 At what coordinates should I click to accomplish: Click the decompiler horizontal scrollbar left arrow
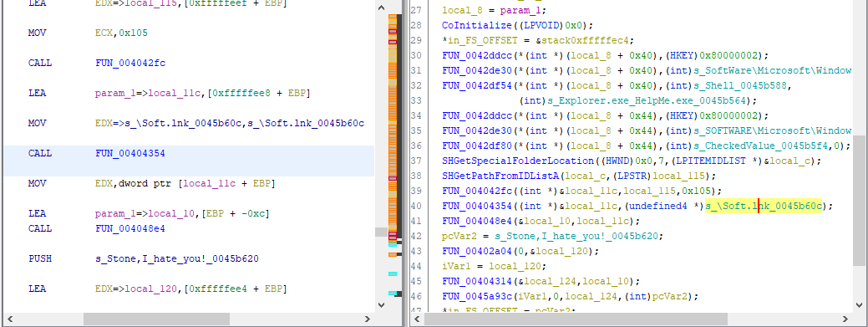[418, 319]
